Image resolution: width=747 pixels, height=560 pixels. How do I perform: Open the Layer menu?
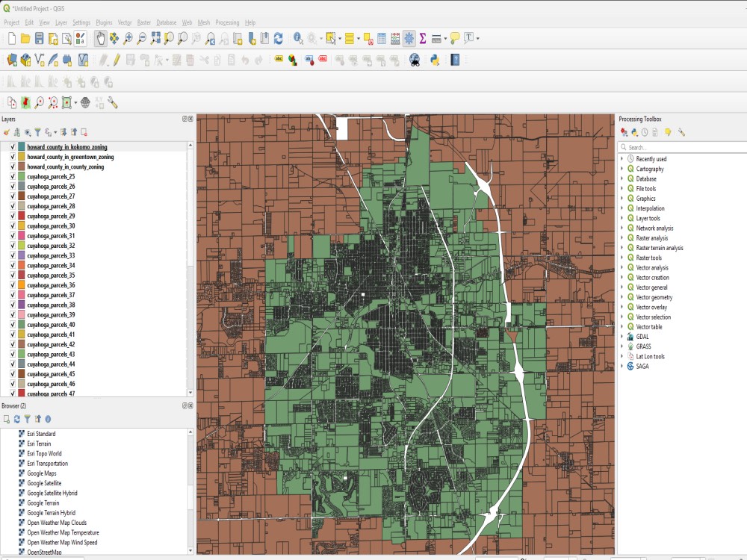point(61,22)
